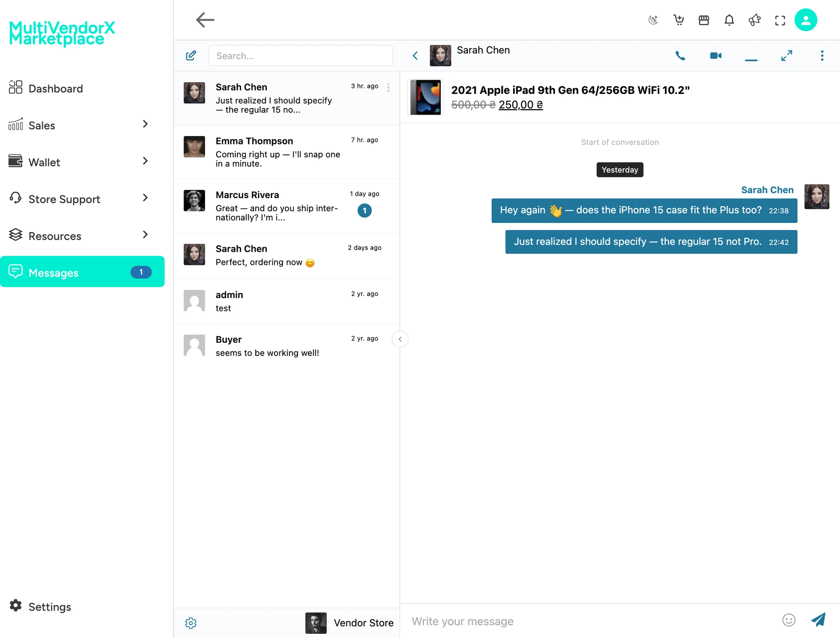Open Sarah Chen conversation from 2 days ago
This screenshot has height=638, width=840.
287,256
